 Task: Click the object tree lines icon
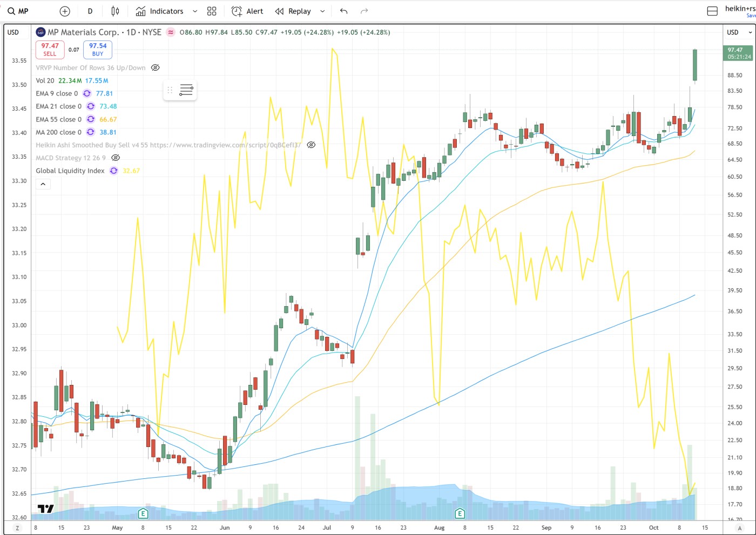[186, 90]
